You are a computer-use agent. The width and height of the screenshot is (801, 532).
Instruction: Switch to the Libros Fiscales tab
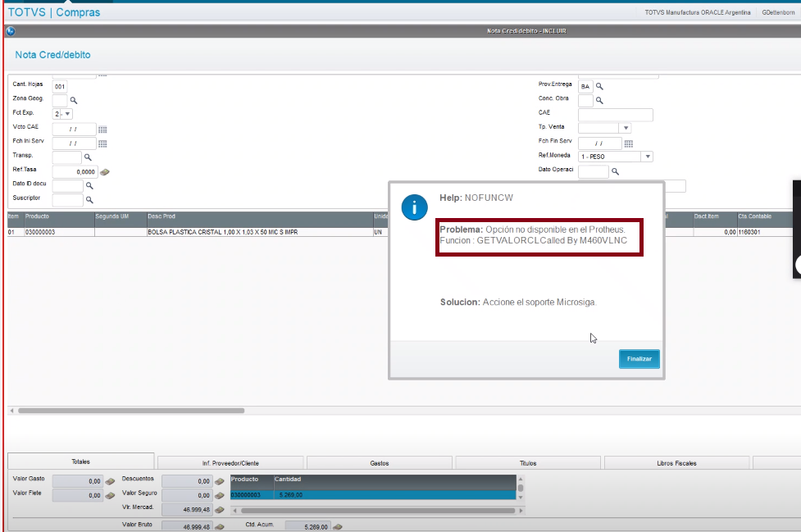pyautogui.click(x=677, y=463)
